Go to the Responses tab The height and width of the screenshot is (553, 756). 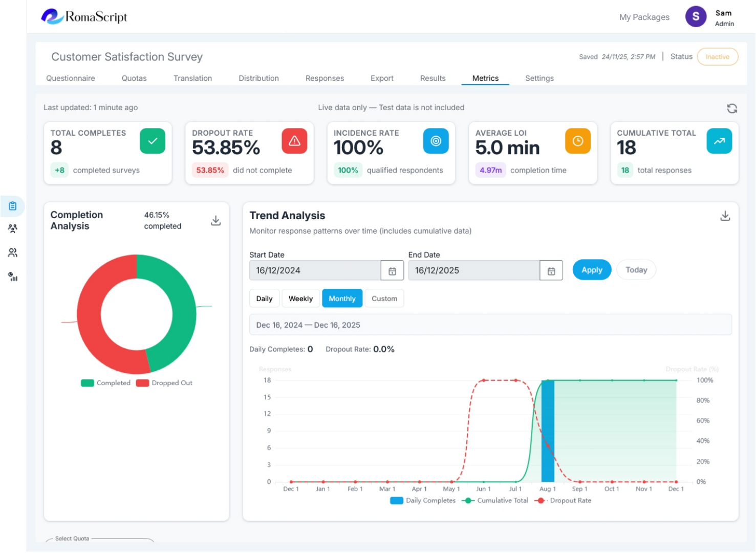[x=325, y=78]
